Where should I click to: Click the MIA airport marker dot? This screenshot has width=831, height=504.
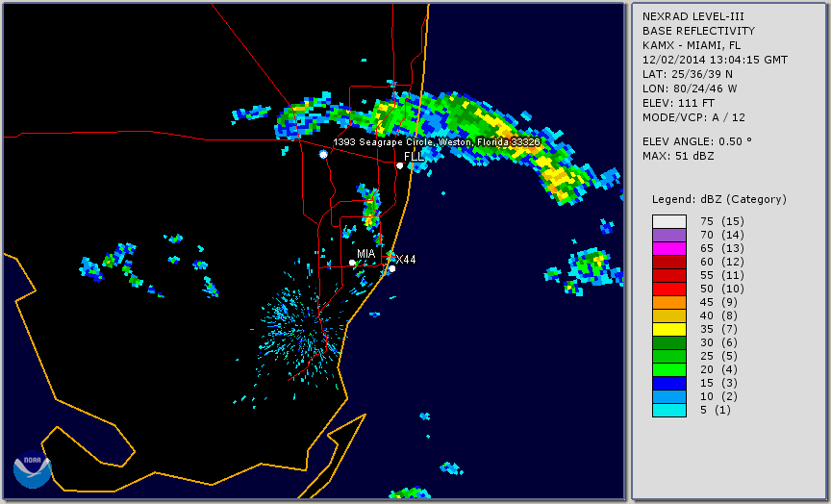click(352, 263)
